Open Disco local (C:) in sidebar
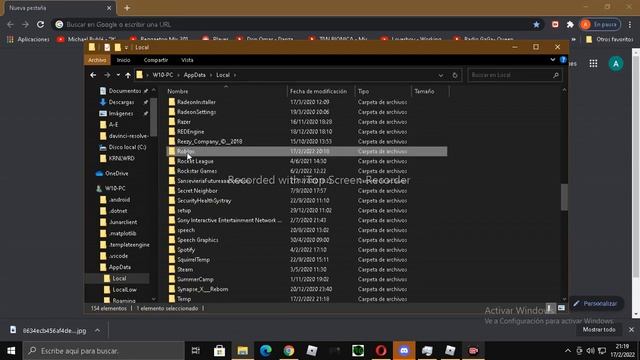Screen dimensions: 640x360 coord(127,147)
